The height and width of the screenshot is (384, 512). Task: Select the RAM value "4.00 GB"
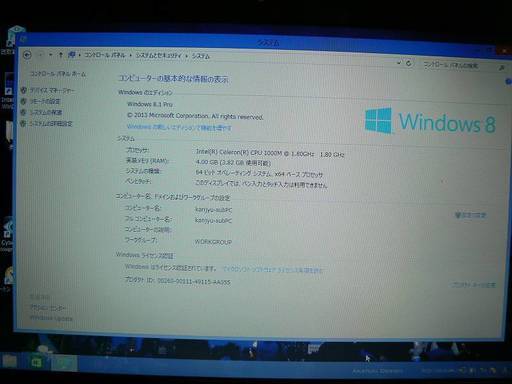207,162
